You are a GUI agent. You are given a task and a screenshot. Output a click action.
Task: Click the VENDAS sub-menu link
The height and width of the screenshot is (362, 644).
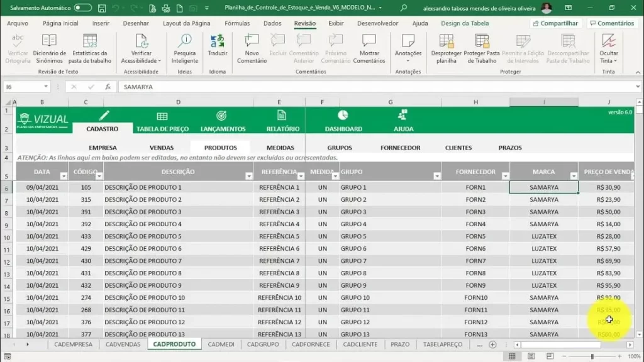coord(162,148)
